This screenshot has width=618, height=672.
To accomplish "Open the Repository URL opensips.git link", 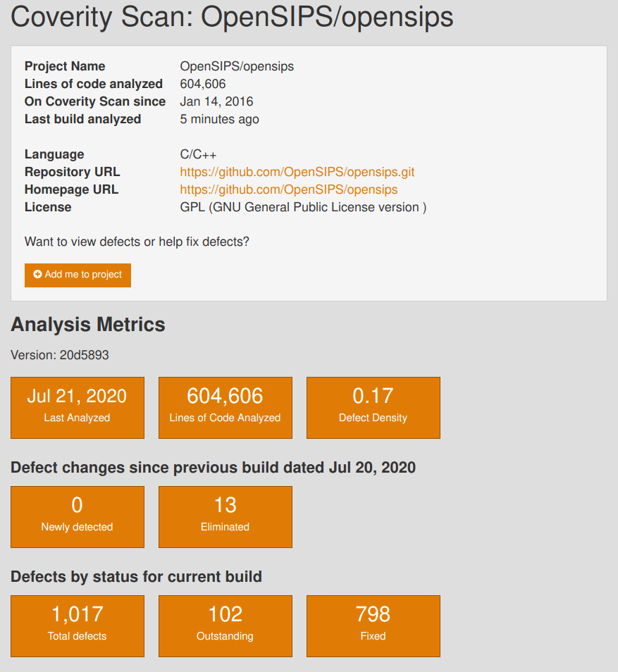I will (297, 172).
